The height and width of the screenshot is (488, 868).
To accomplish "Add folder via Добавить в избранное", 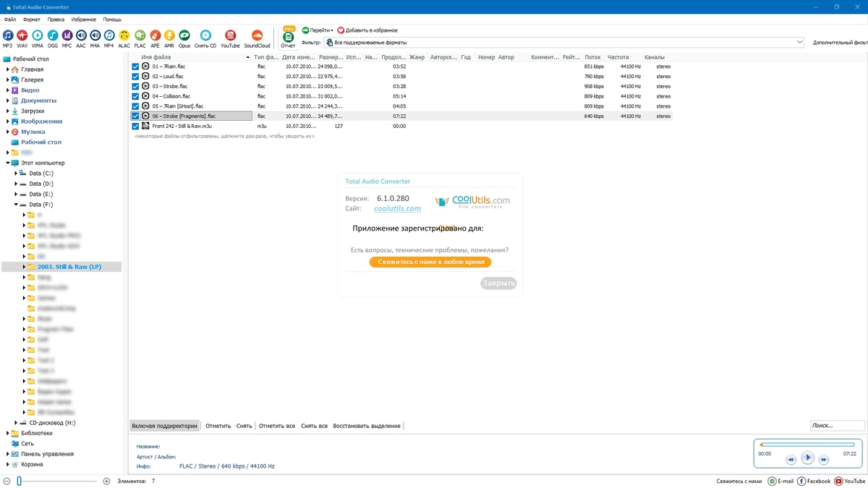I will [x=367, y=30].
